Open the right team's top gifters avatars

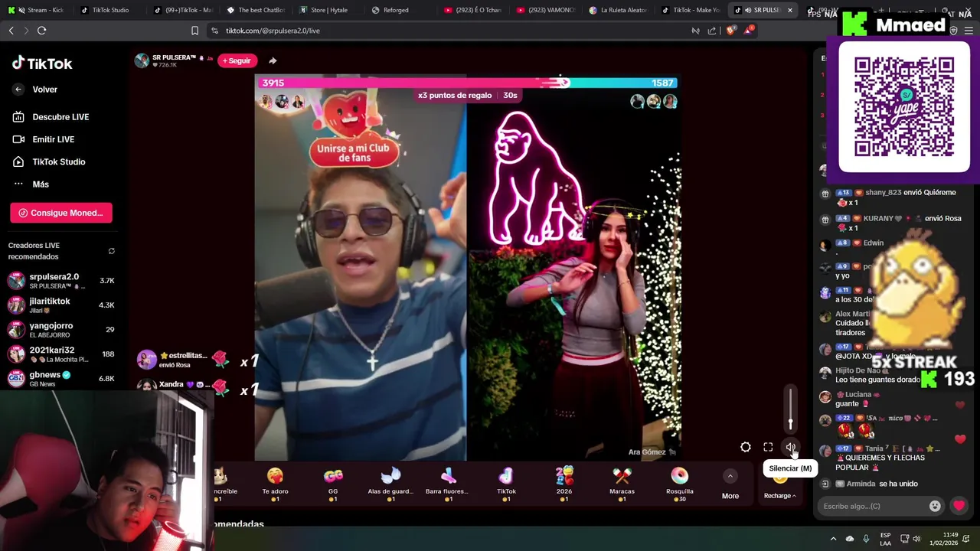pos(653,102)
